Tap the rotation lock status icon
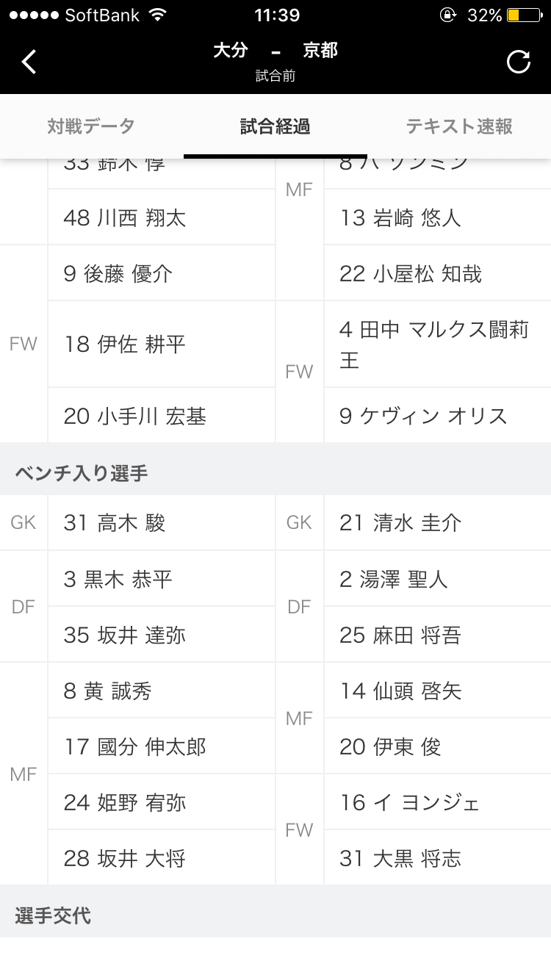The height and width of the screenshot is (980, 551). (447, 15)
